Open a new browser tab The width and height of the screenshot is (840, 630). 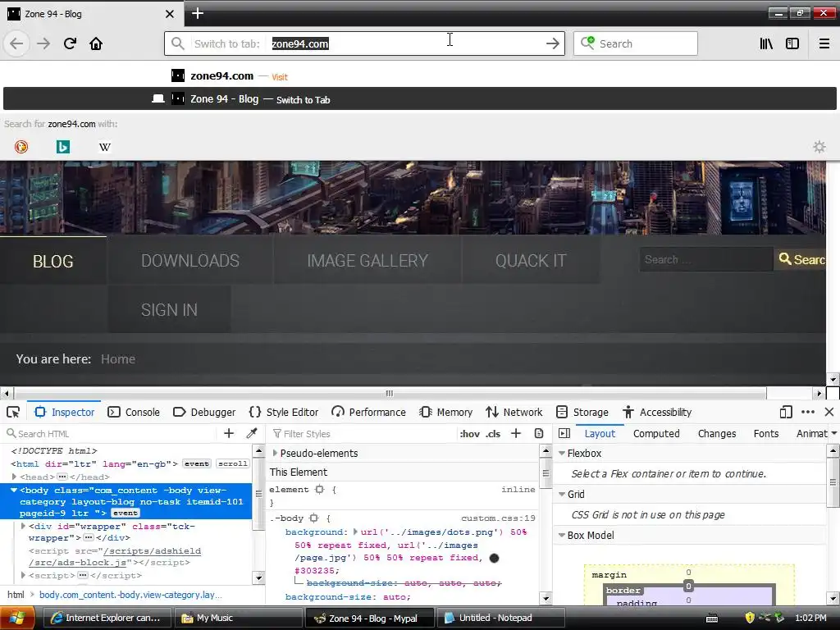(198, 13)
